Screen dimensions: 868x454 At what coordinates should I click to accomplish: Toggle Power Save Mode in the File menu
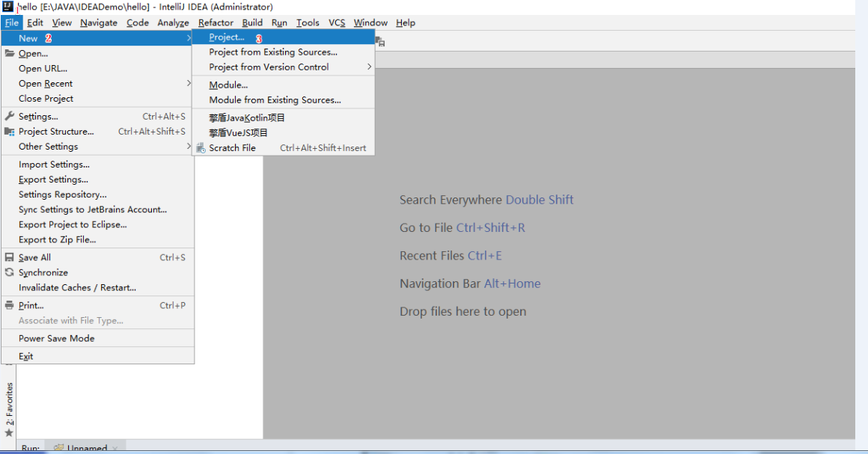[x=98, y=338]
